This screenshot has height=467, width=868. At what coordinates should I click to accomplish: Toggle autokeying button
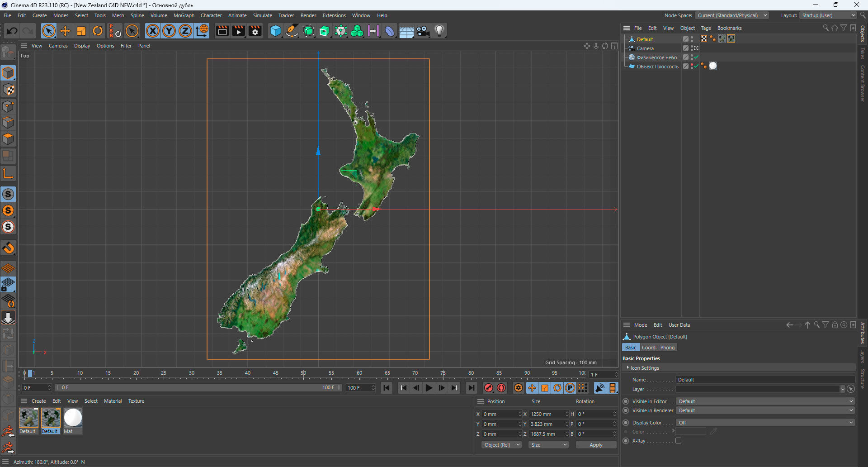(x=501, y=388)
